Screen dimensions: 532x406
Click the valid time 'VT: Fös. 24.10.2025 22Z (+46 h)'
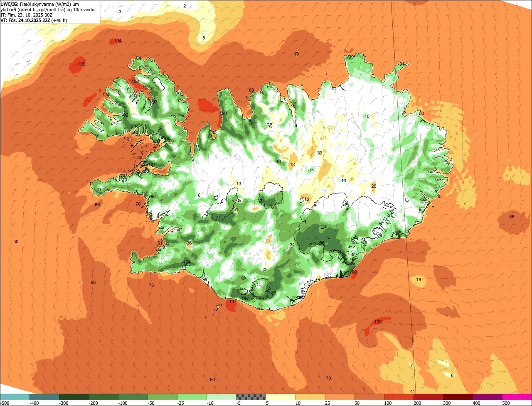(34, 20)
